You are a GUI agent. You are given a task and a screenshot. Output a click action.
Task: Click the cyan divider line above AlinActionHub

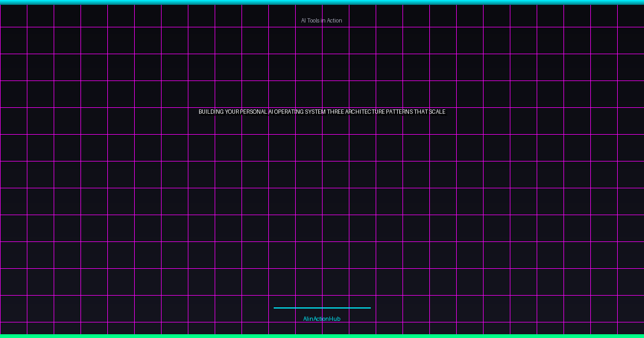tap(322, 307)
